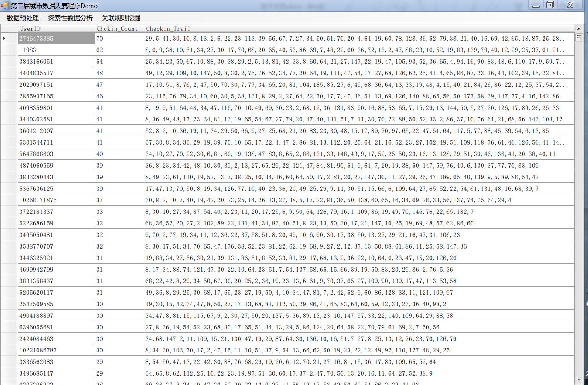Image resolution: width=588 pixels, height=385 pixels.
Task: Click the scrollbar up arrow
Action: tap(579, 28)
